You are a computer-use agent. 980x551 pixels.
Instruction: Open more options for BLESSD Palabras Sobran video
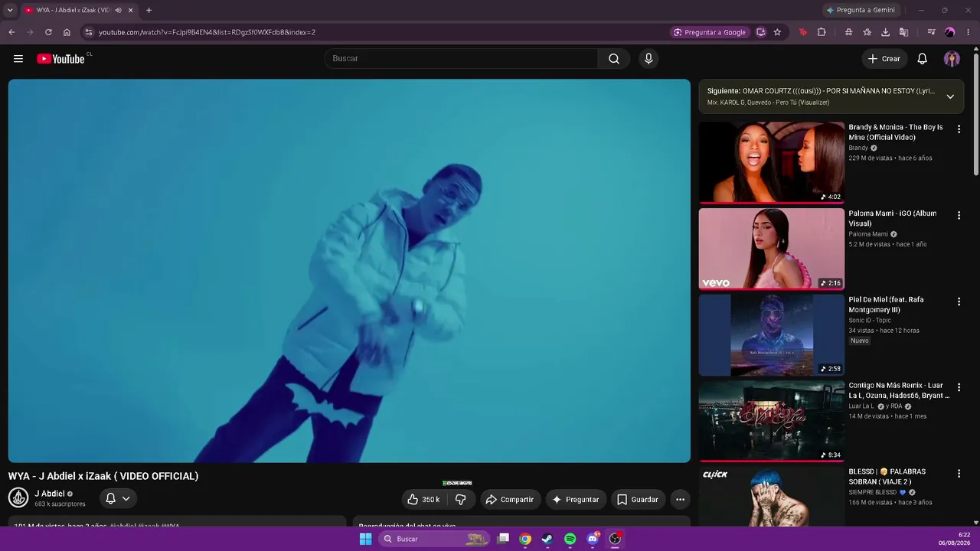click(959, 474)
